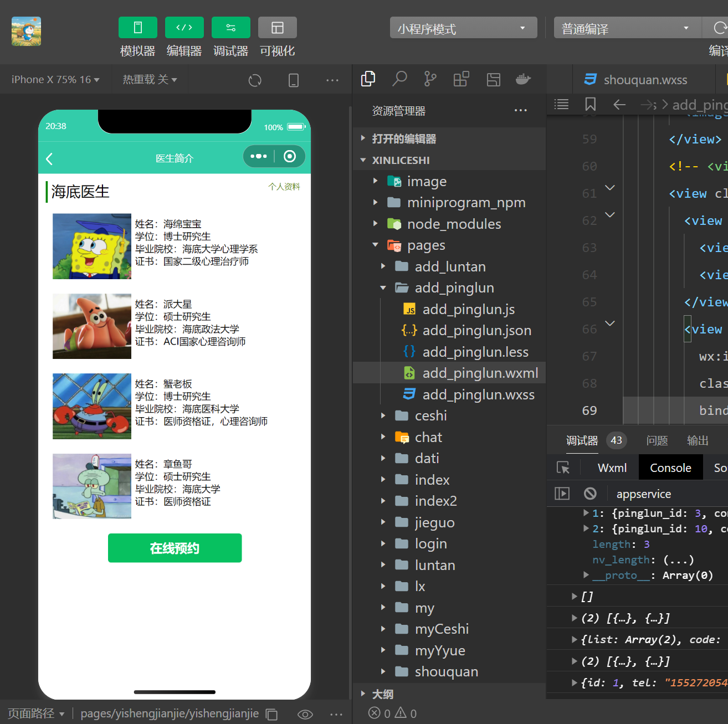Open the source control icon
This screenshot has width=728, height=724.
pos(430,79)
